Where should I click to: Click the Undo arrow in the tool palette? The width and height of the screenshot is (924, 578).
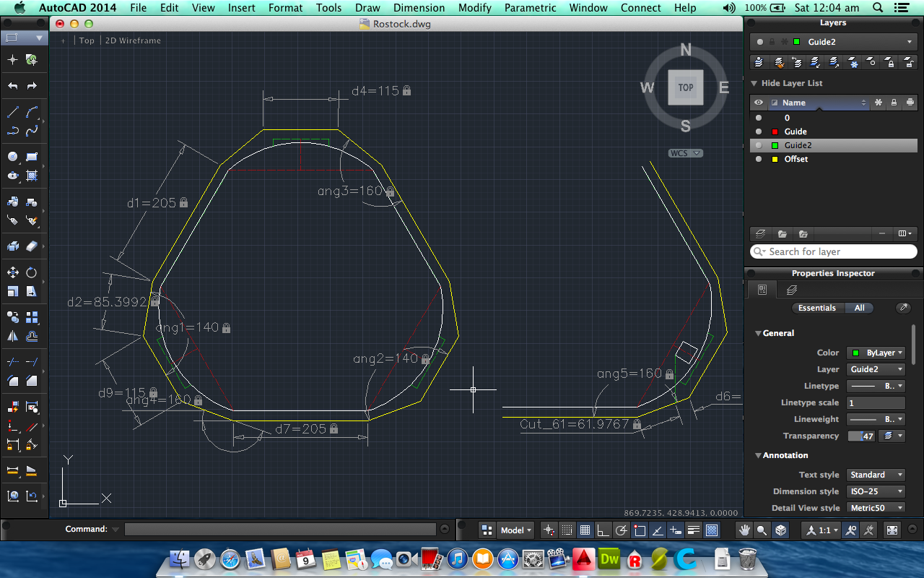13,86
